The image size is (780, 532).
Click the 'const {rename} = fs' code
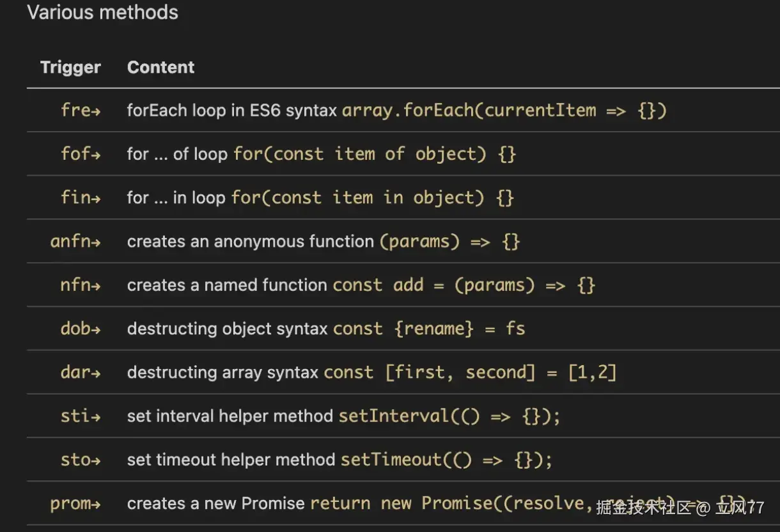429,328
